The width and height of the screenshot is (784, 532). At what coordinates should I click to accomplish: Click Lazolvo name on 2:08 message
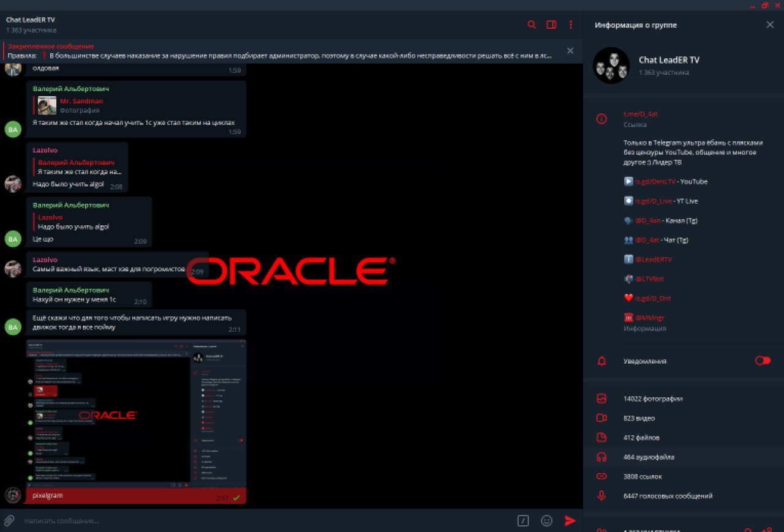click(x=45, y=150)
